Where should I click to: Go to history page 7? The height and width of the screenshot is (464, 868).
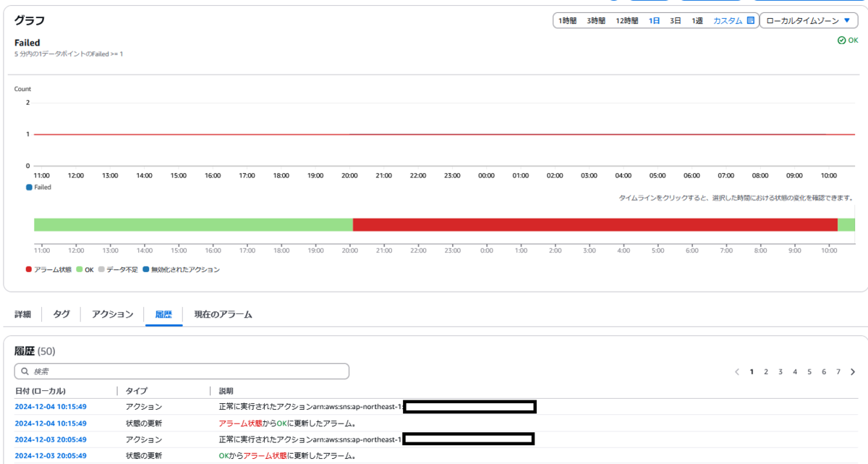pos(838,371)
